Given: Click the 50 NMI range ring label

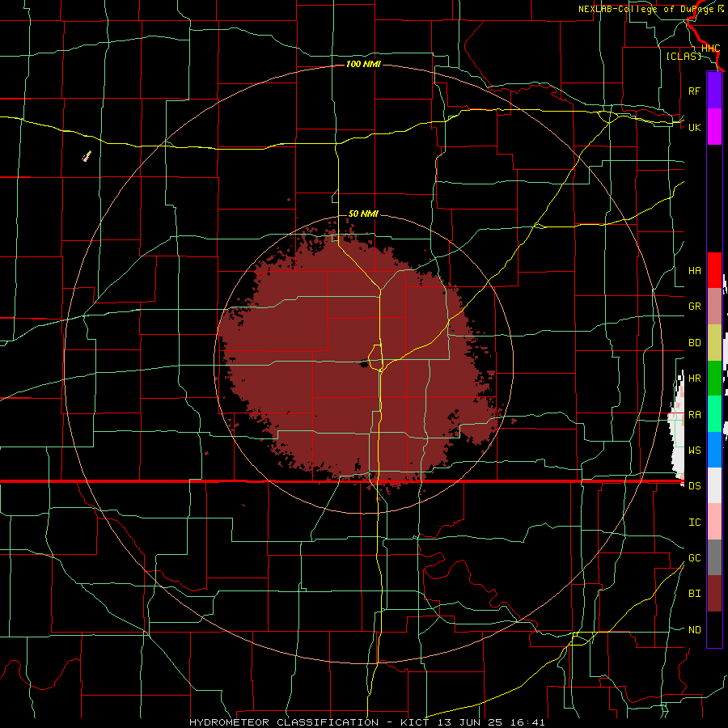Looking at the screenshot, I should coord(363,214).
